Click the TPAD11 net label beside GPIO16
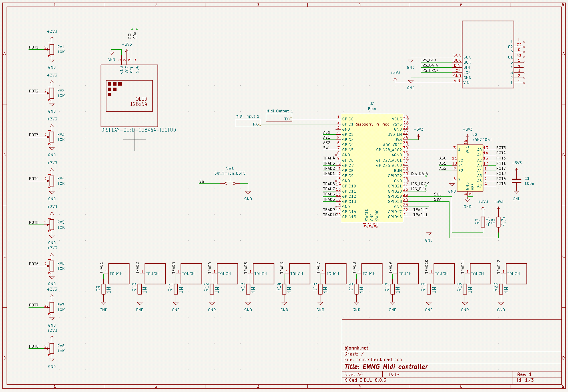This screenshot has height=392, width=568. point(420,215)
